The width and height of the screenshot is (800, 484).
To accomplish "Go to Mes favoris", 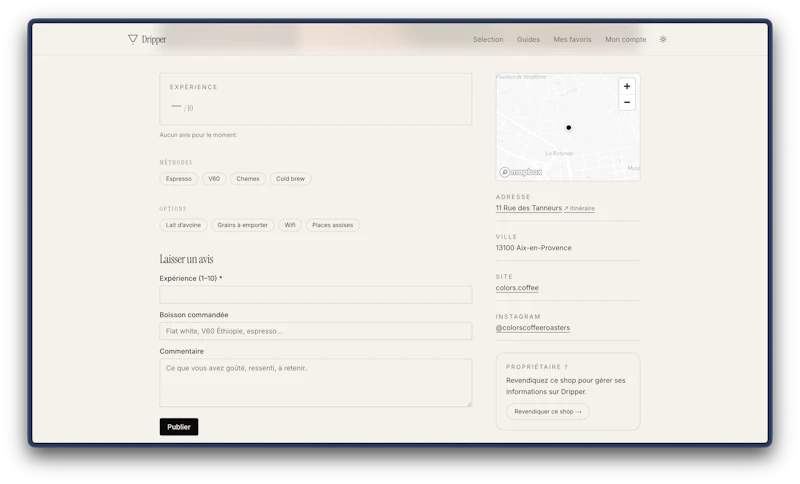I will (572, 39).
